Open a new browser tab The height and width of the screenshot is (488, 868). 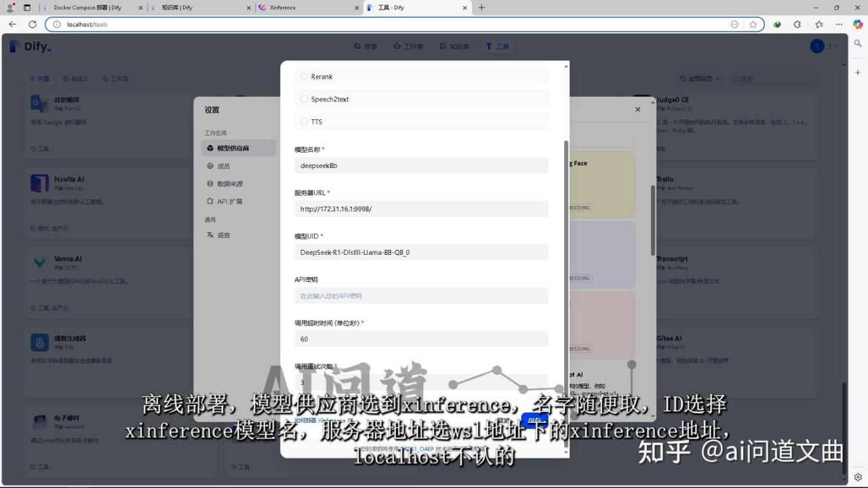(481, 7)
